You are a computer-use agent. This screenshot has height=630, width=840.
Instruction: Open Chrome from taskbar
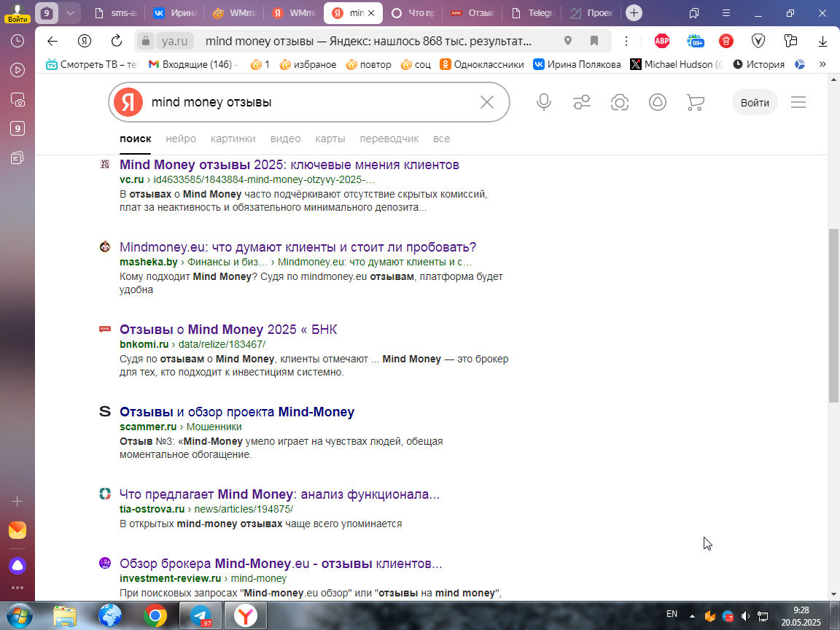155,615
